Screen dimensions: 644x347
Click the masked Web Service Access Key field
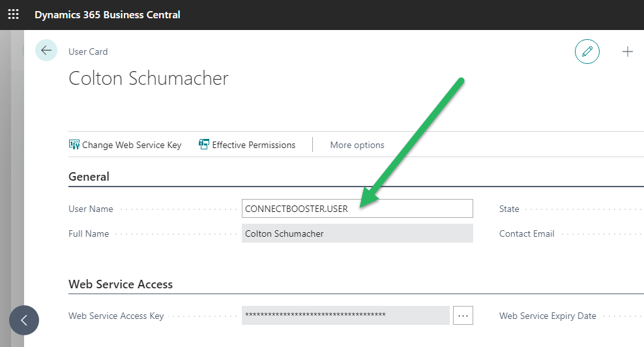tap(345, 315)
